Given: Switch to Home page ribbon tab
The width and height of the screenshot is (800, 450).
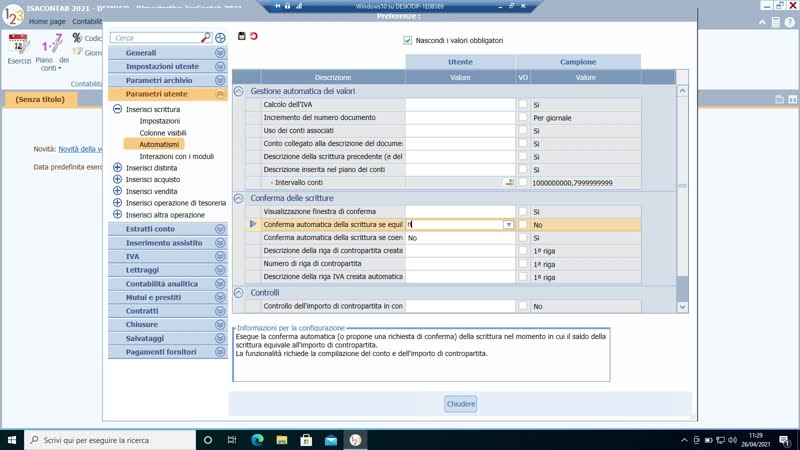Looking at the screenshot, I should (x=47, y=21).
